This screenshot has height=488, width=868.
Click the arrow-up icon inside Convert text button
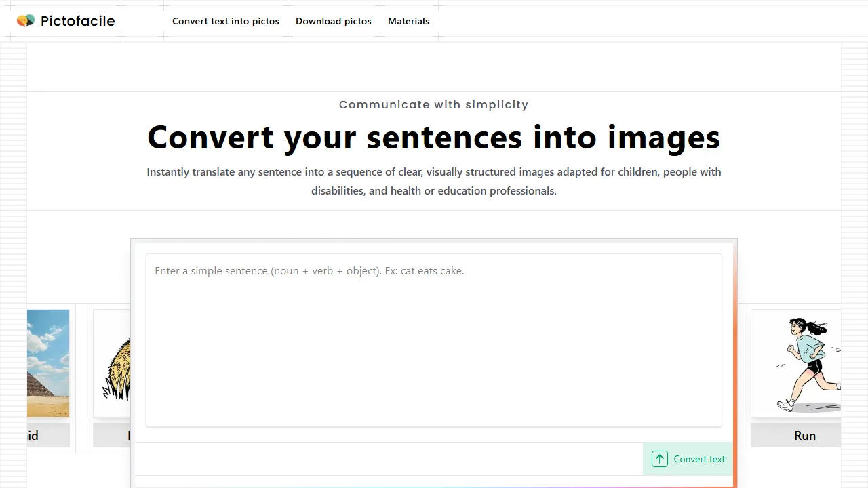[x=659, y=459]
